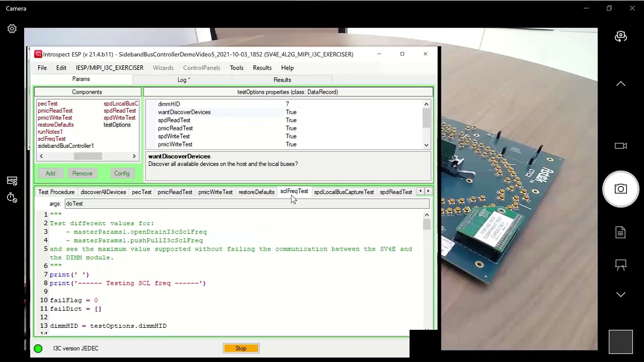Select sidebandBusController1 component

[66, 146]
